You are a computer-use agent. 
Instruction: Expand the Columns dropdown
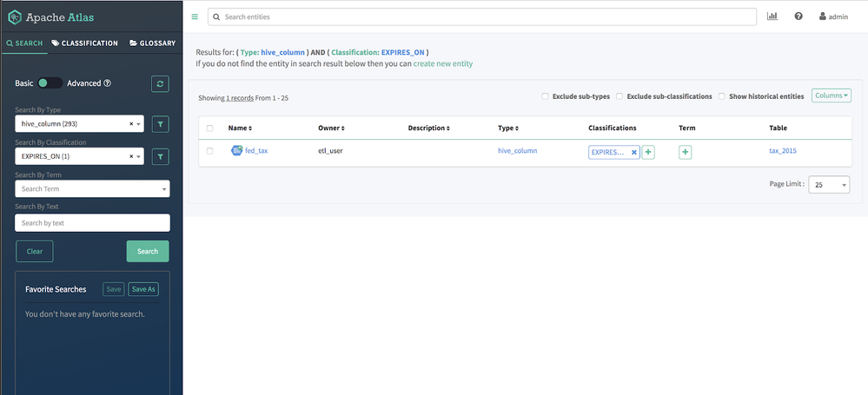[831, 95]
